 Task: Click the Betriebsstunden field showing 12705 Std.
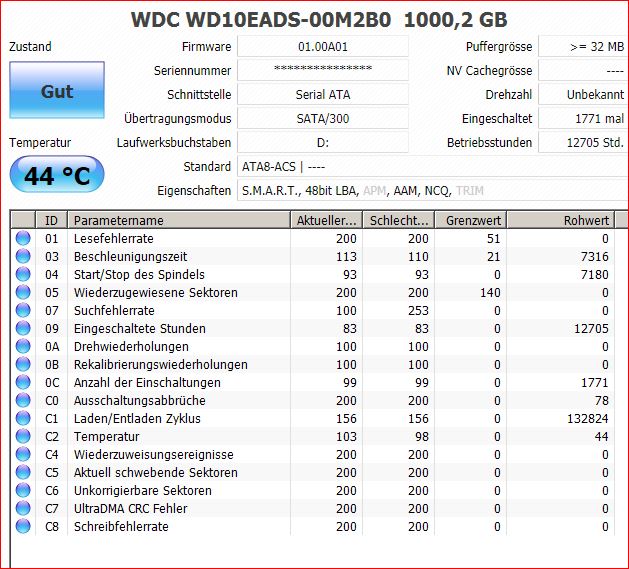click(x=584, y=142)
